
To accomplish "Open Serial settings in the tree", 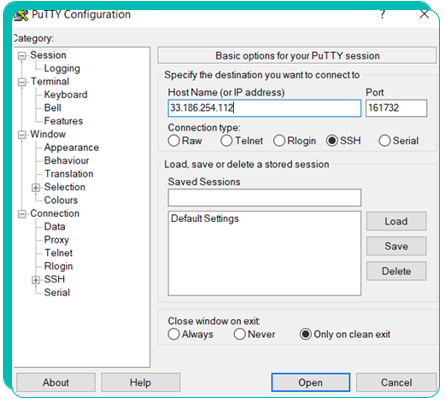I will pos(57,292).
